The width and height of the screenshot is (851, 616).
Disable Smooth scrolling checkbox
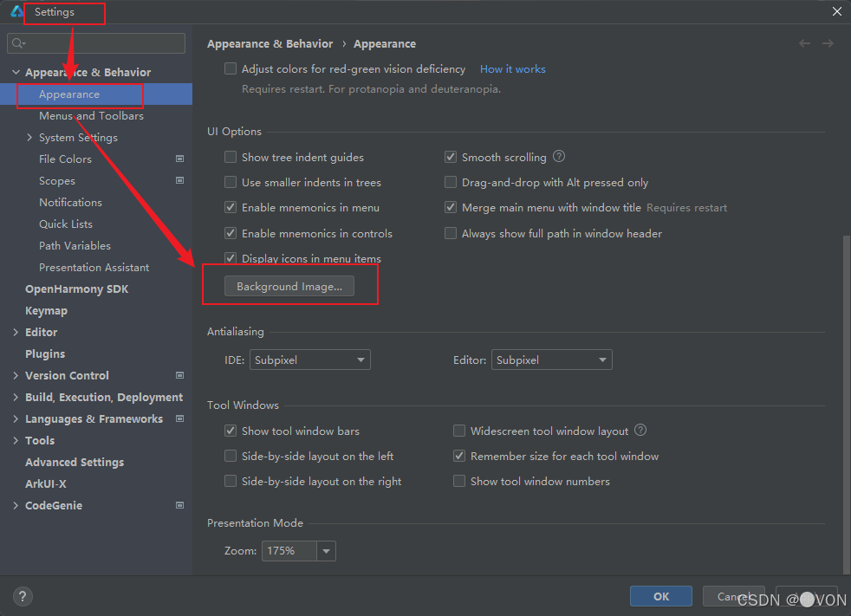[451, 158]
